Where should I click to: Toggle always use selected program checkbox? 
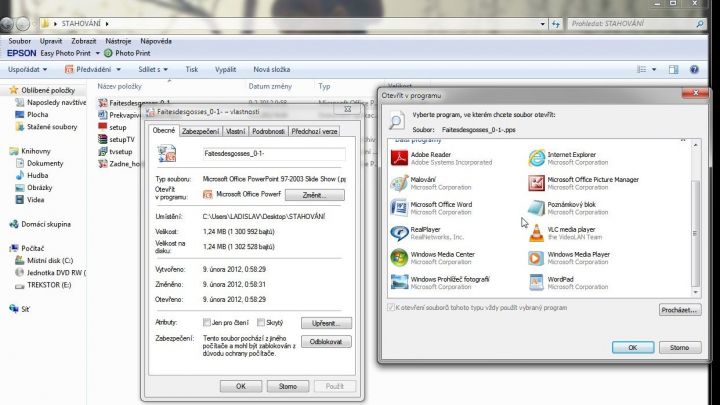point(391,308)
